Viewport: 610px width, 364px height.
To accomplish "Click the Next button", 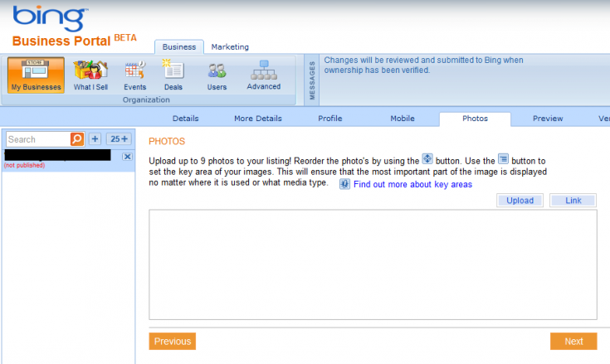I will coord(573,341).
